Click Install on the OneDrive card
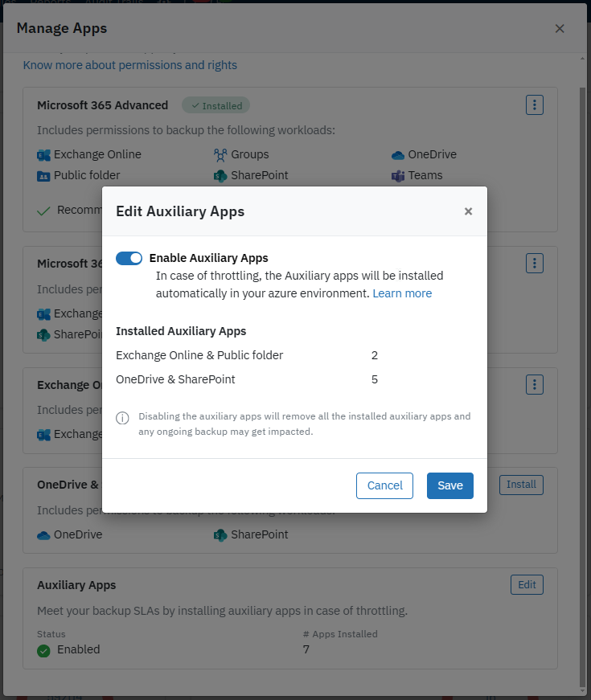591x700 pixels. pyautogui.click(x=521, y=485)
